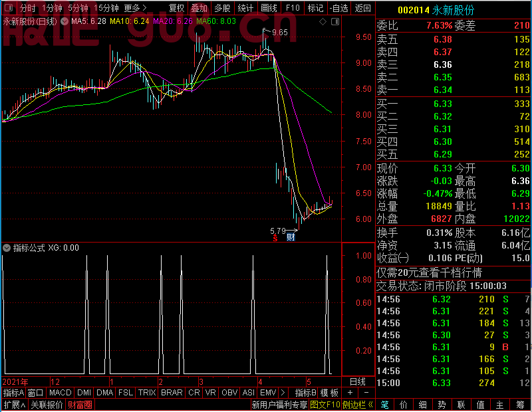Click the 买一 price 6.33
The height and width of the screenshot is (412, 532).
443,104
